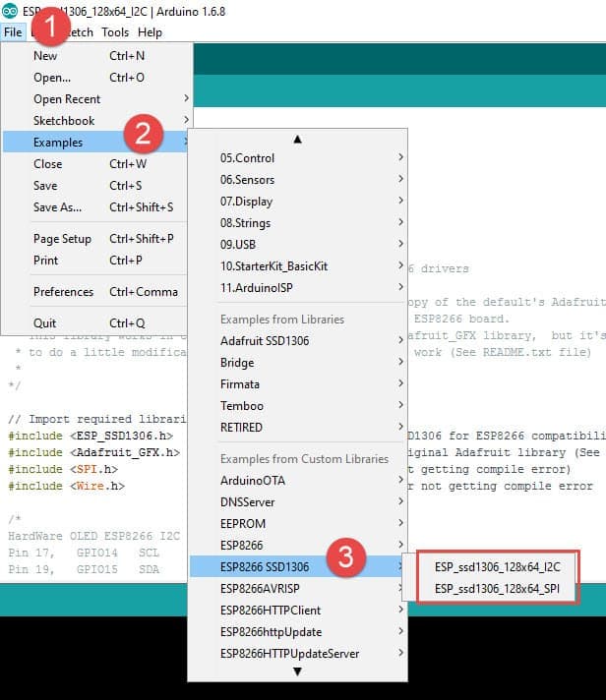Click the Arduino logo icon in title bar

click(x=10, y=11)
